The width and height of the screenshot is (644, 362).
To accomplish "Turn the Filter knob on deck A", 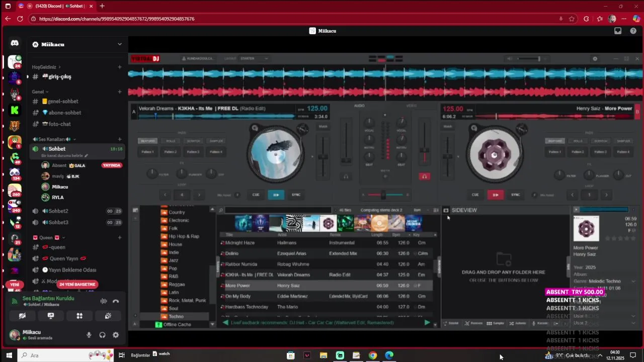I will [152, 174].
